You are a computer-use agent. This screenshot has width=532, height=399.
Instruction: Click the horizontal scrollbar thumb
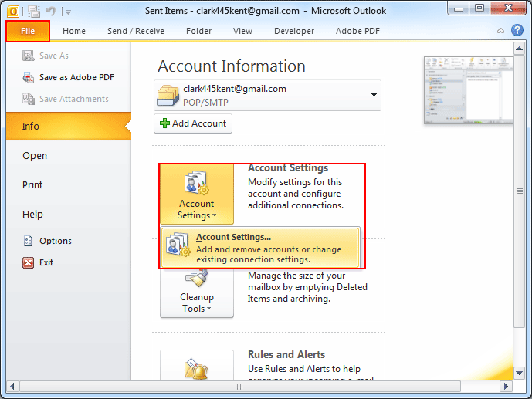point(240,386)
